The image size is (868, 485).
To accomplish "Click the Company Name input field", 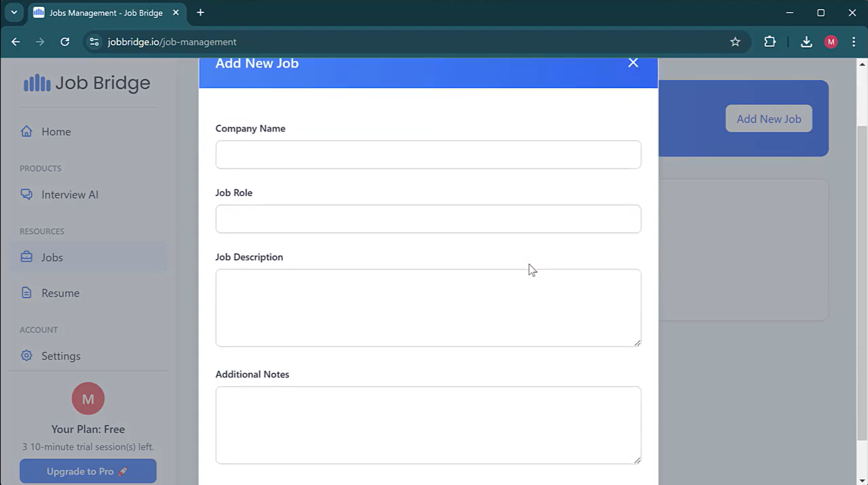I will [x=428, y=155].
